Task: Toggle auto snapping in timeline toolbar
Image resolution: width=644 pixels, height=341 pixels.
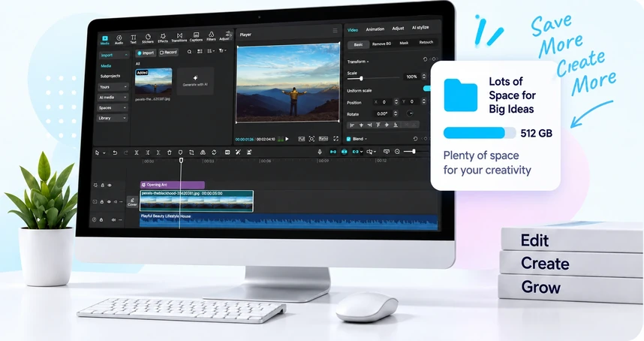Action: [345, 152]
